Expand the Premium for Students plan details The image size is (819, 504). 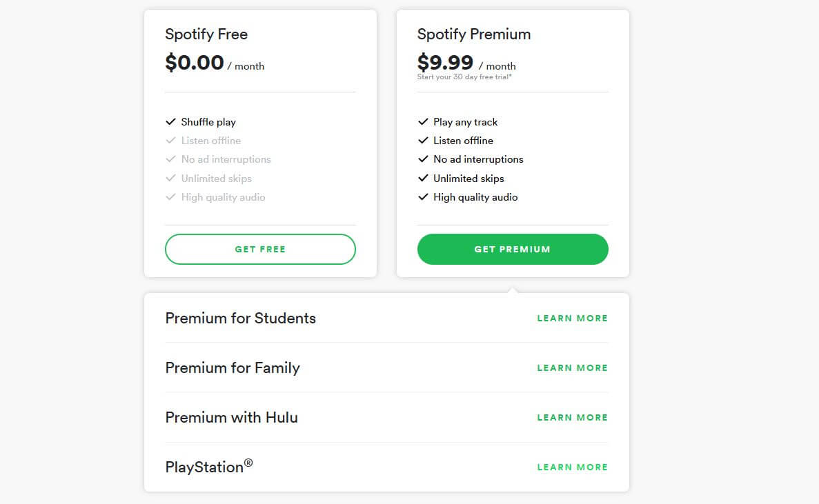tap(572, 318)
